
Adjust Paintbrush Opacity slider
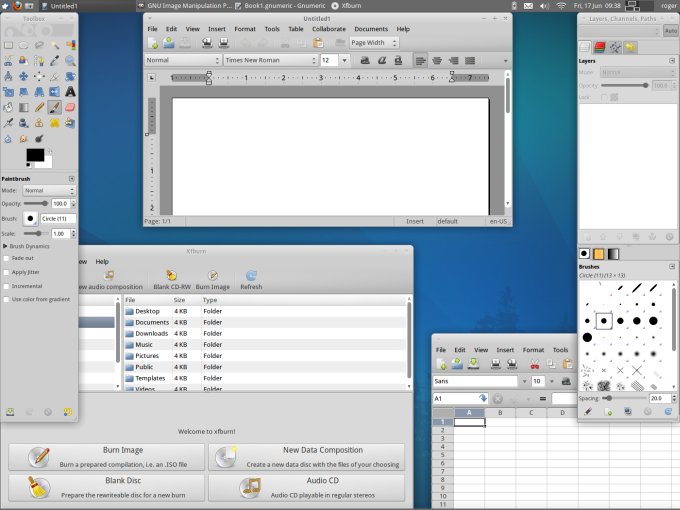click(x=36, y=203)
